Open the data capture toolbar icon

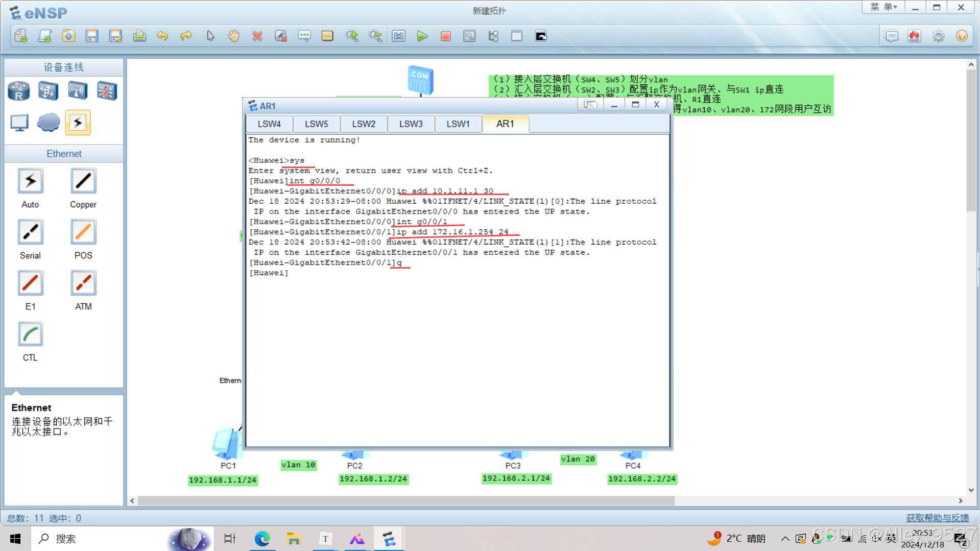(469, 36)
